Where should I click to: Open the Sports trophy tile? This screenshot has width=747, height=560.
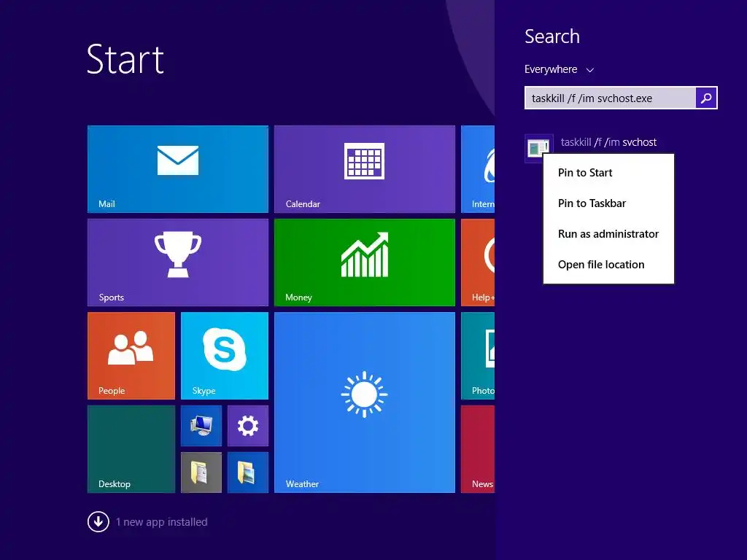178,262
